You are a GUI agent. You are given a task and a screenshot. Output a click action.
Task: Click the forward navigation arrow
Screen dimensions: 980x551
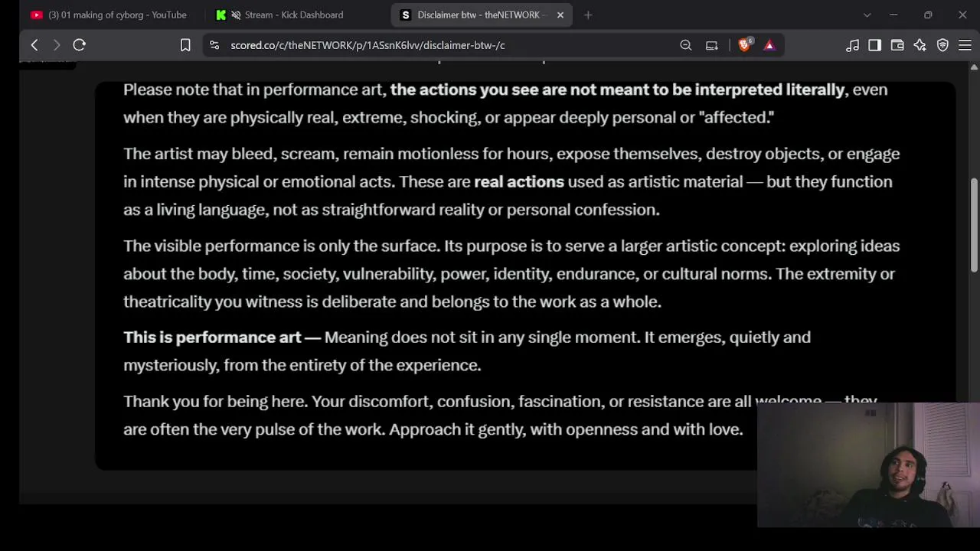pyautogui.click(x=57, y=45)
